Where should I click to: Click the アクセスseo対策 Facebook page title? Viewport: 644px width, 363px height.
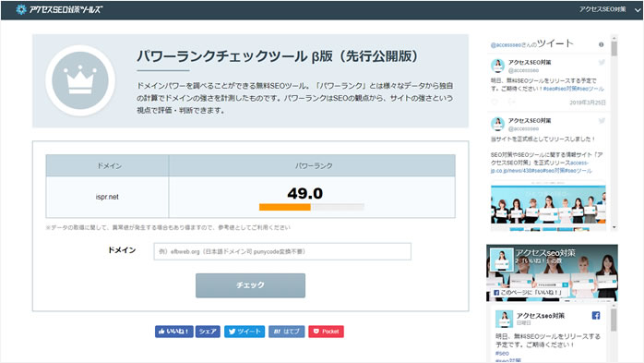[x=545, y=253]
